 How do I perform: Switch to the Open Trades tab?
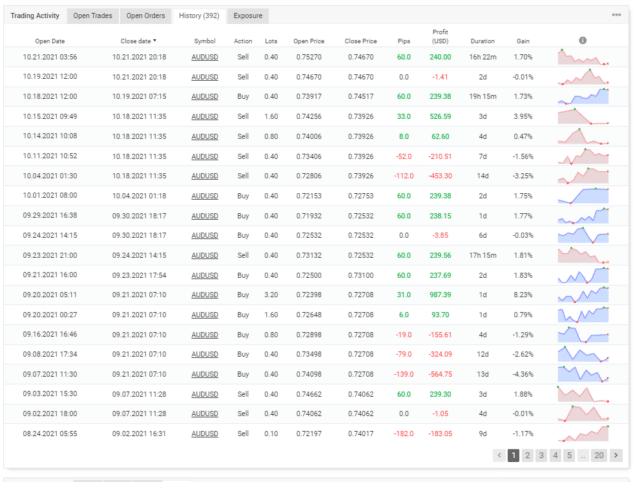pos(93,16)
